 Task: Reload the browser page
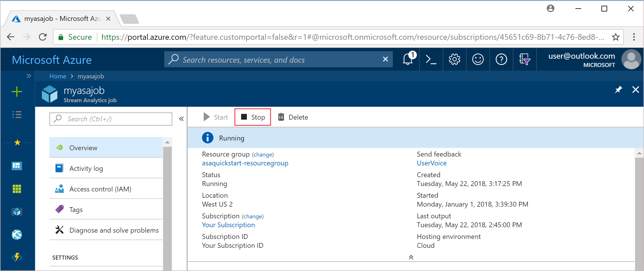pyautogui.click(x=43, y=37)
